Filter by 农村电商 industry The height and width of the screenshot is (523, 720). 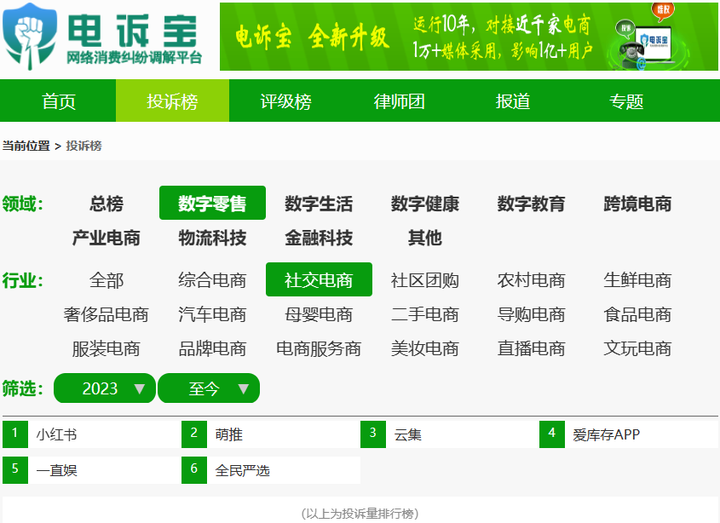(531, 280)
